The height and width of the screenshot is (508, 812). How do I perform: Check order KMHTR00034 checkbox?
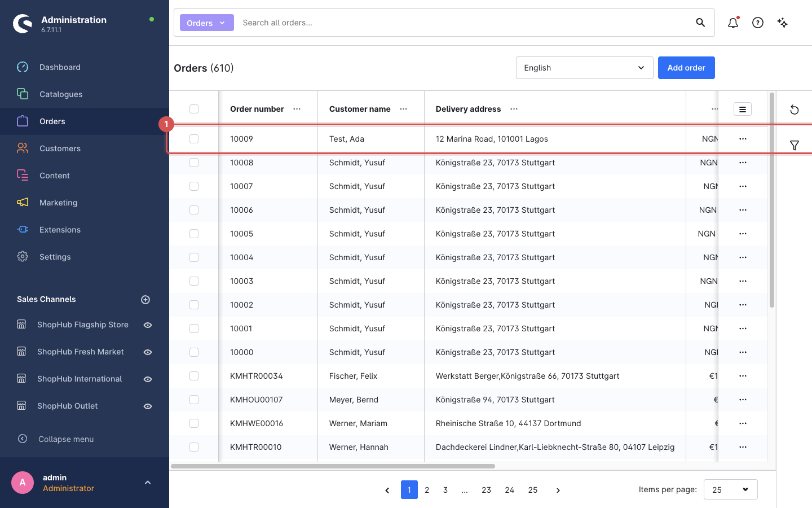tap(194, 376)
